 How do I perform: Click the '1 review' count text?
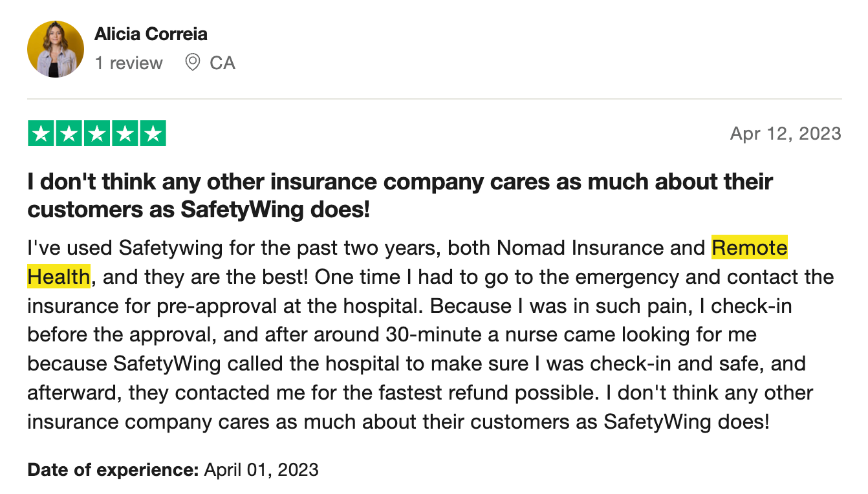pyautogui.click(x=129, y=63)
